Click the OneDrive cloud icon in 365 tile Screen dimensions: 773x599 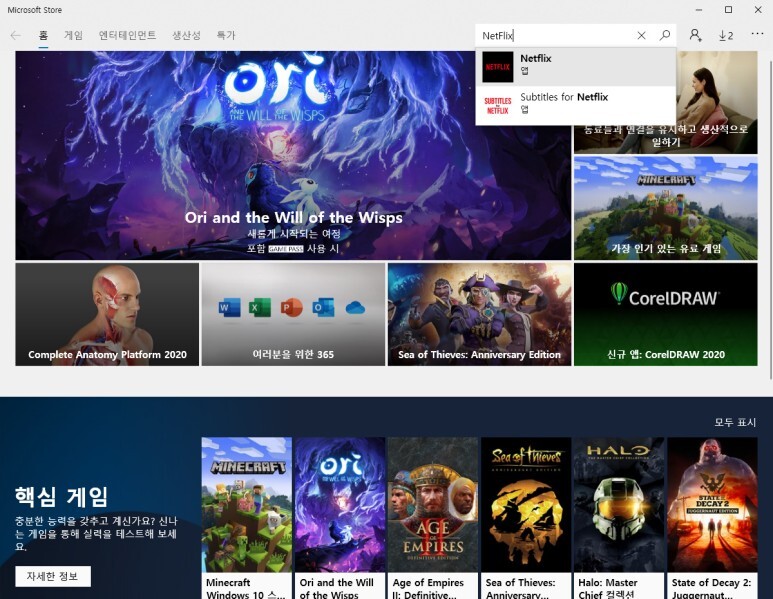pos(355,308)
